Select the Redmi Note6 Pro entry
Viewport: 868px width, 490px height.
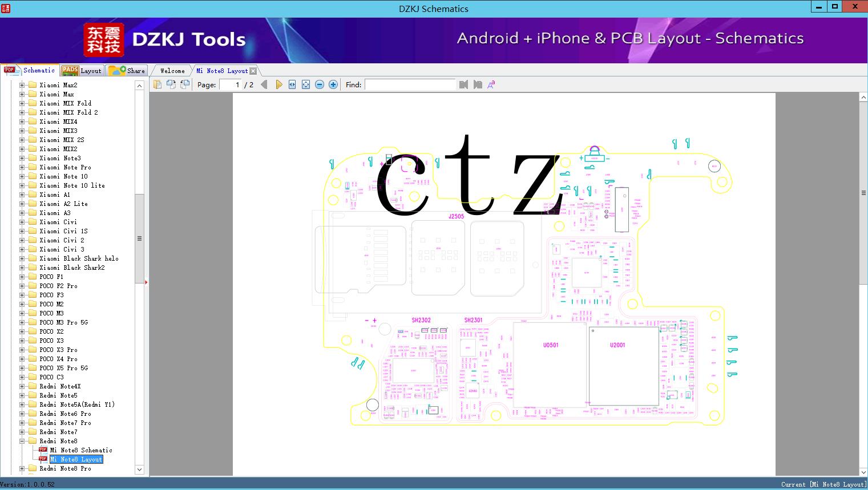coord(65,414)
